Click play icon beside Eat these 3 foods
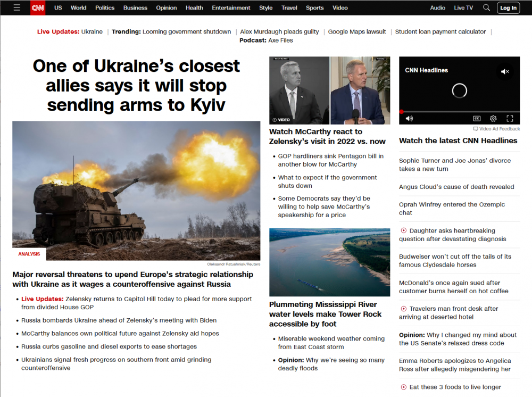Image resolution: width=532 pixels, height=397 pixels. click(x=403, y=387)
